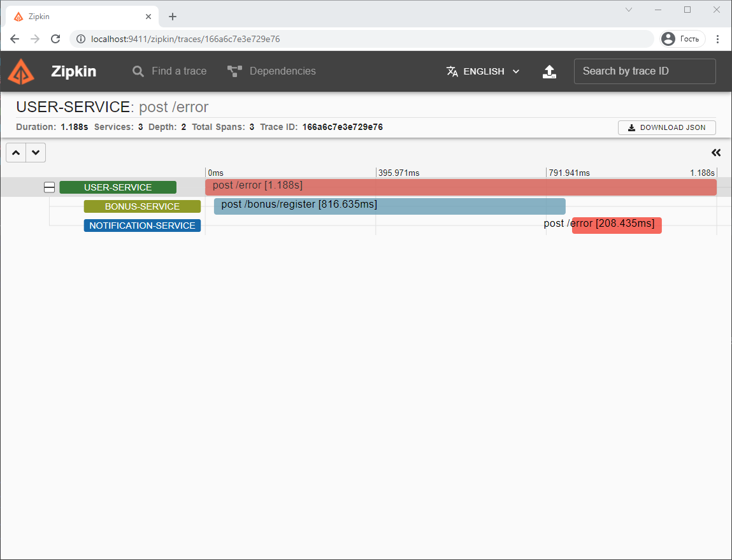Switch to the Zipkin browser tab
732x560 pixels.
point(76,16)
